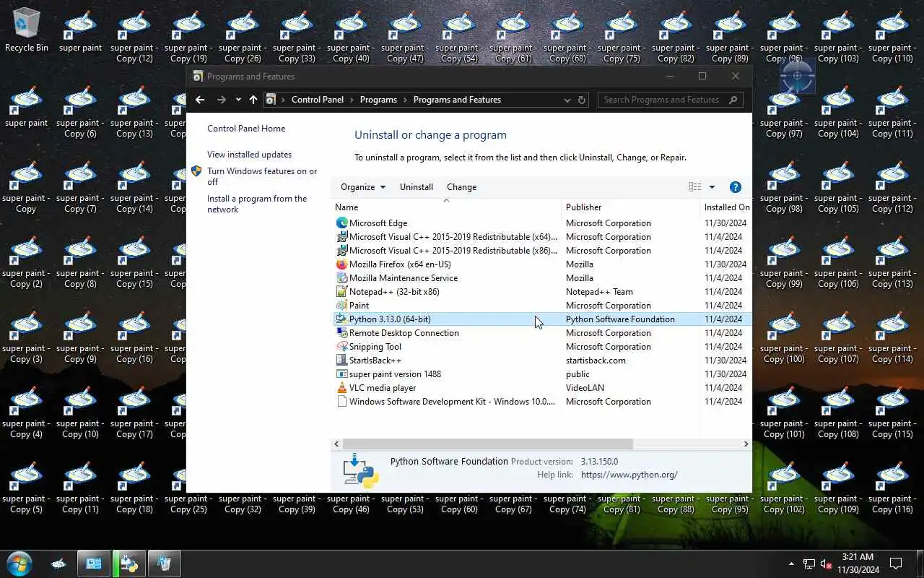Select the super paint - Copy (110) shortcut
Viewport: 924px width, 578px height.
[893, 38]
